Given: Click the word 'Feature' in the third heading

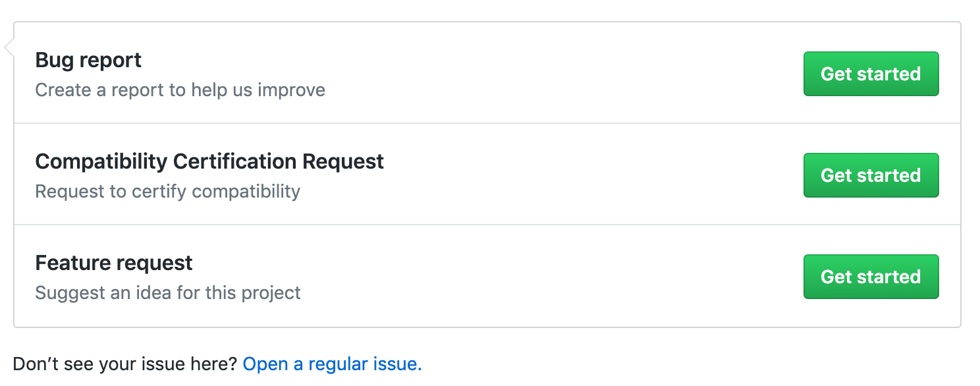Looking at the screenshot, I should point(73,263).
